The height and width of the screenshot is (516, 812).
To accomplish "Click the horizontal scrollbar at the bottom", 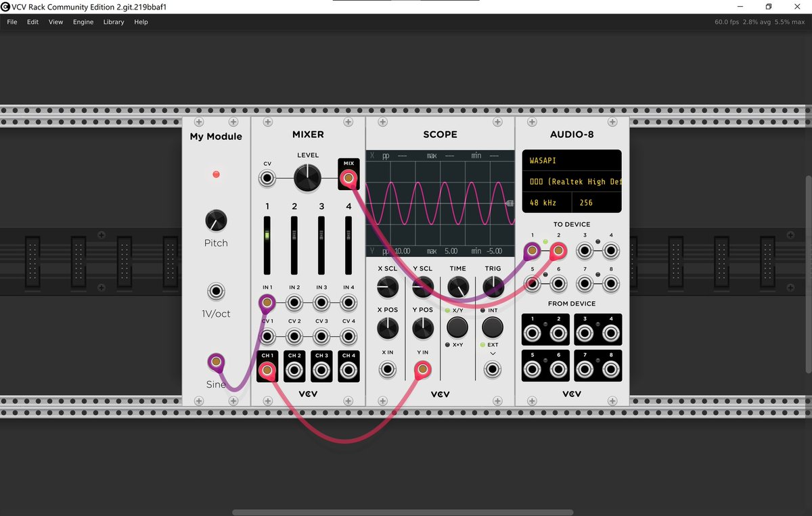I will [406, 512].
